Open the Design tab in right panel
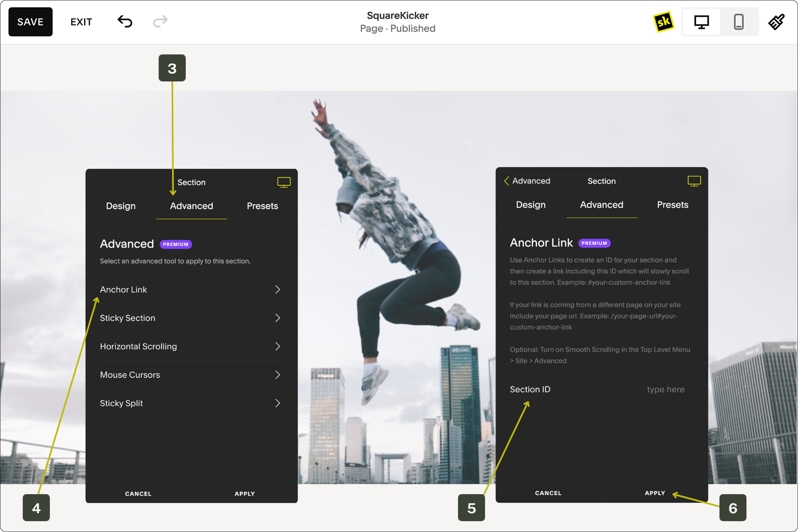 pyautogui.click(x=531, y=204)
